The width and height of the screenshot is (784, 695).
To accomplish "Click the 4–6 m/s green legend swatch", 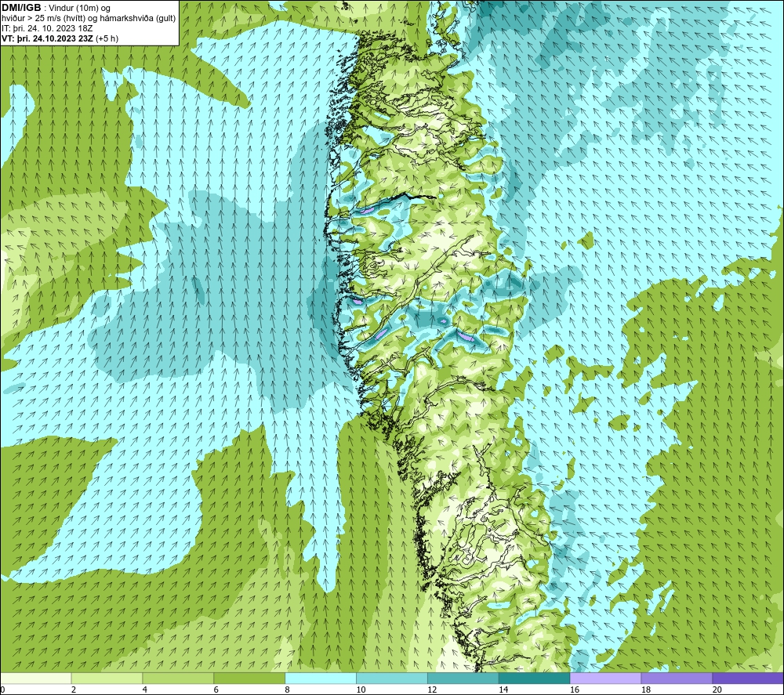I will (x=178, y=678).
